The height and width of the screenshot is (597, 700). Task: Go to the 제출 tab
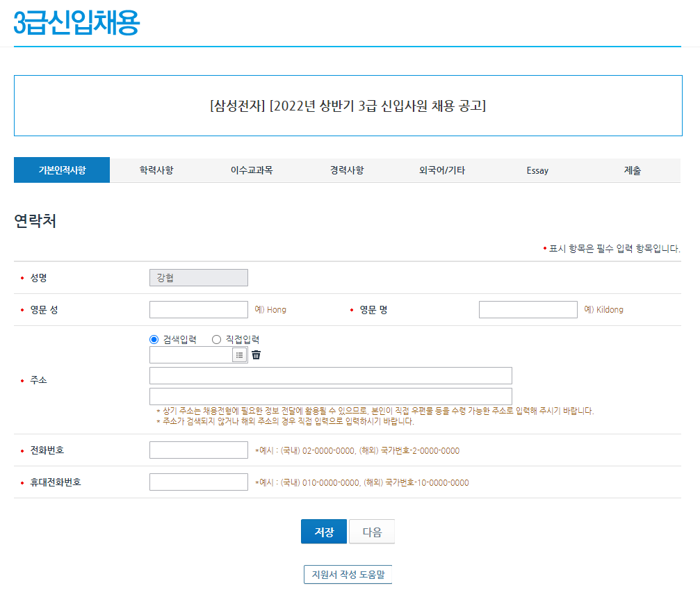pyautogui.click(x=633, y=170)
